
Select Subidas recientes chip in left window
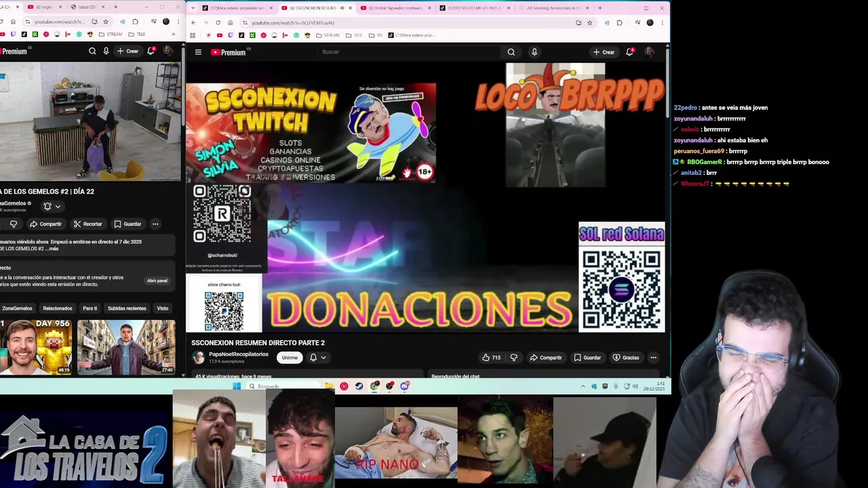127,308
